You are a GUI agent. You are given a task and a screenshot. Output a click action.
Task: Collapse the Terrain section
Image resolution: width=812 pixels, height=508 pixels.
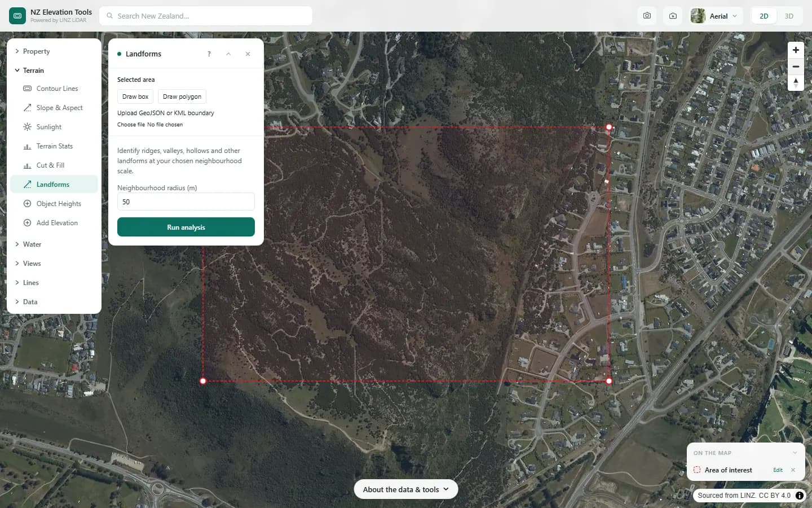[x=54, y=71]
